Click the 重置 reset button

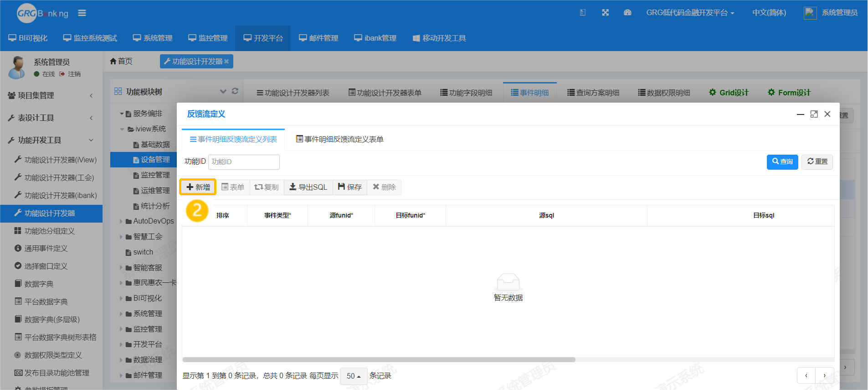pyautogui.click(x=817, y=162)
